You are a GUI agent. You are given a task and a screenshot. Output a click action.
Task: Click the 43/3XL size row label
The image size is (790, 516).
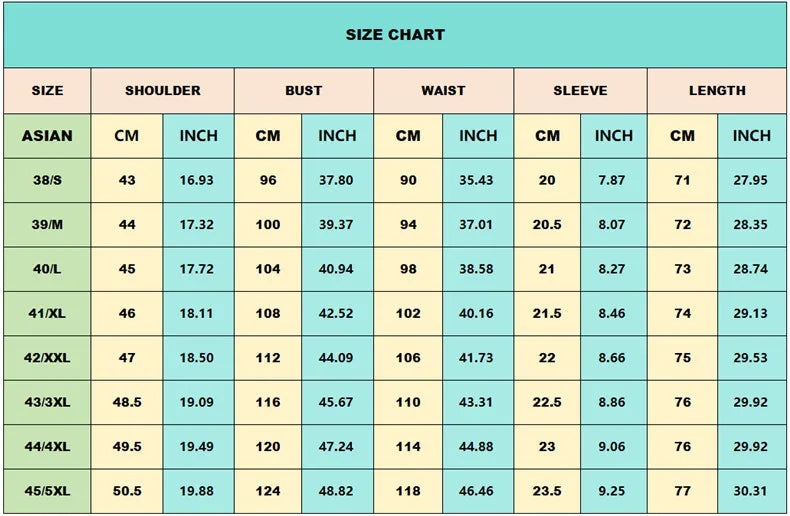tap(47, 403)
